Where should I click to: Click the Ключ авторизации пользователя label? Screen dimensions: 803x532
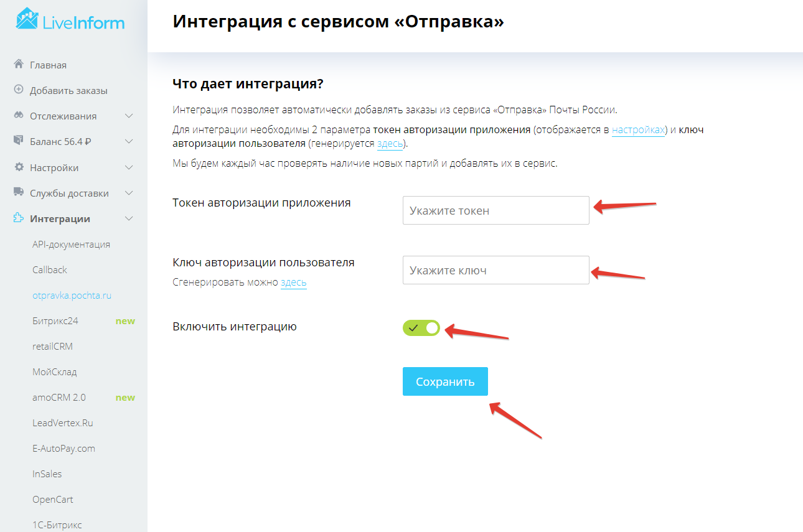(x=263, y=263)
